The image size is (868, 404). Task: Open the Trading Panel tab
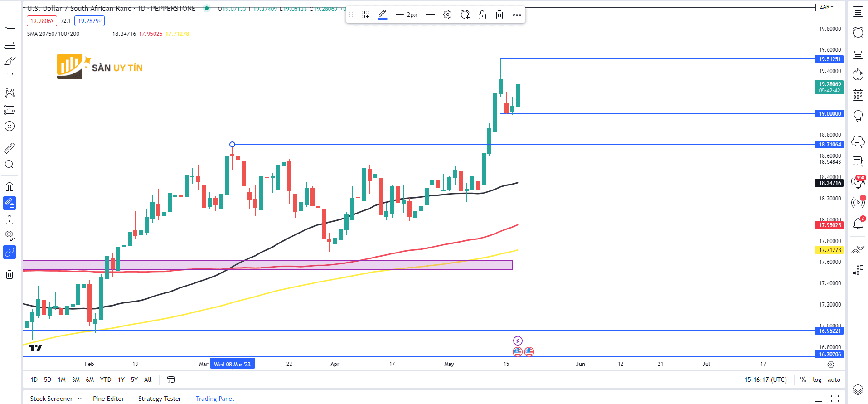point(215,399)
